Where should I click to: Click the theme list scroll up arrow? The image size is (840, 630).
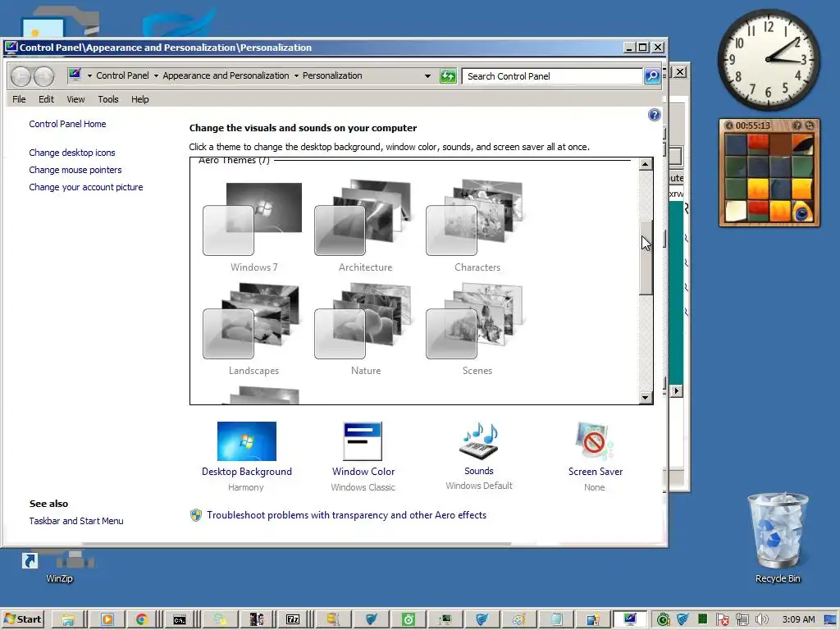coord(646,164)
